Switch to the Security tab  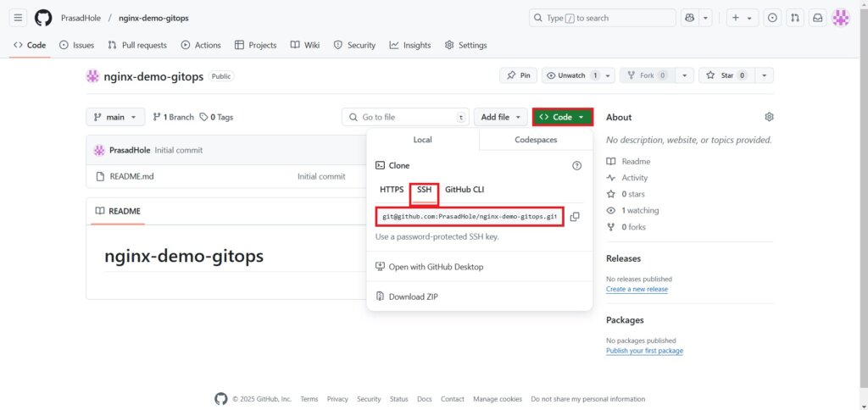click(x=354, y=46)
